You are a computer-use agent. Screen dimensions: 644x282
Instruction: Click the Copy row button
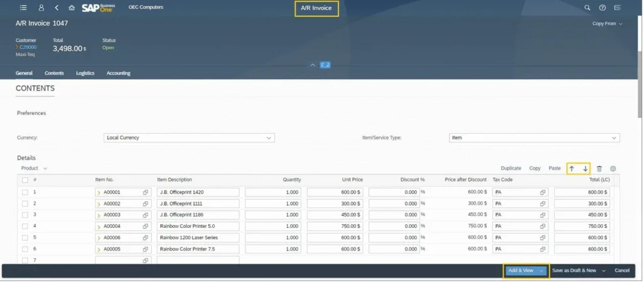pos(535,168)
